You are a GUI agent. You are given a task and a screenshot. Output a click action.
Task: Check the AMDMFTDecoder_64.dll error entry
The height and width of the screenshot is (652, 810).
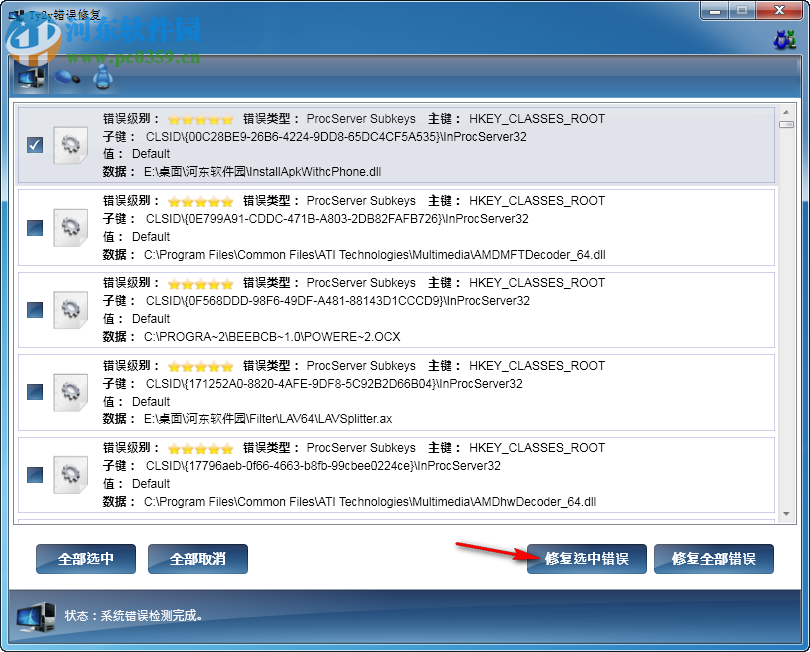[34, 227]
